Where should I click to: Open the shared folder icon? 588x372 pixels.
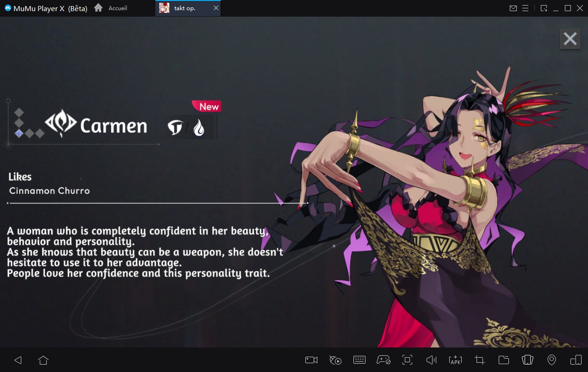point(503,360)
